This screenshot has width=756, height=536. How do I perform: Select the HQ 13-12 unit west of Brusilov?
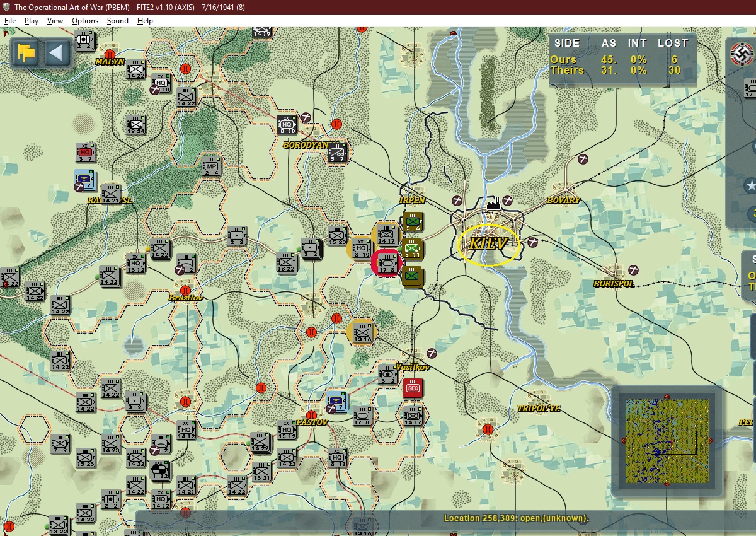(136, 263)
